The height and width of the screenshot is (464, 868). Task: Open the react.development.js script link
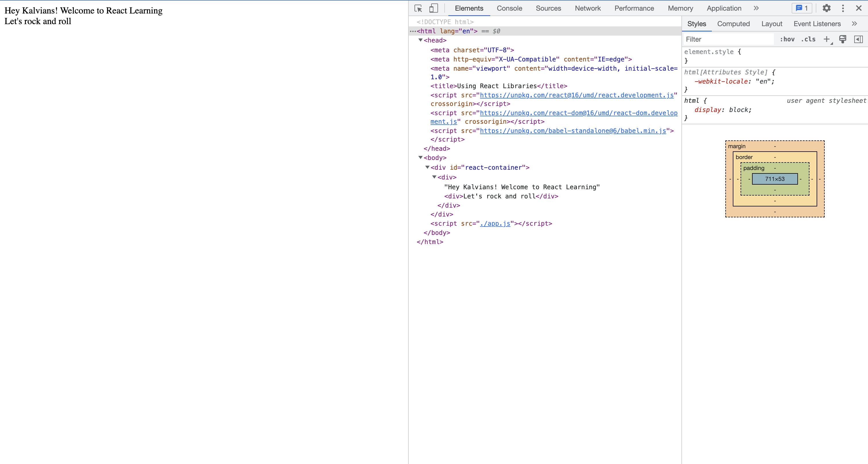tap(577, 95)
